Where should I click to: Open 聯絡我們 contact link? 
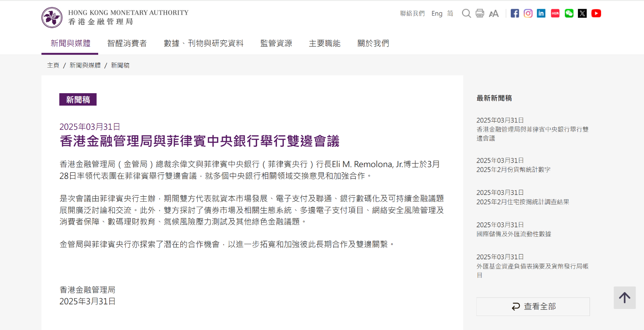(x=412, y=14)
